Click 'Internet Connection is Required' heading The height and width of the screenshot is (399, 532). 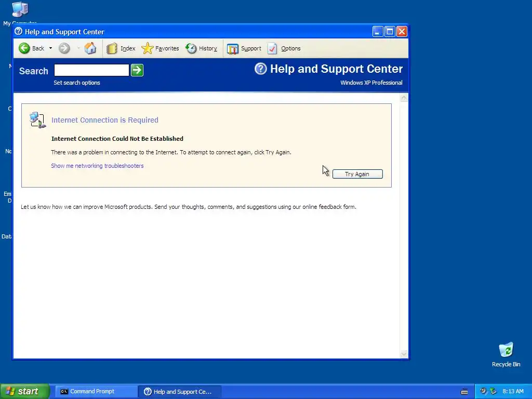click(x=105, y=120)
